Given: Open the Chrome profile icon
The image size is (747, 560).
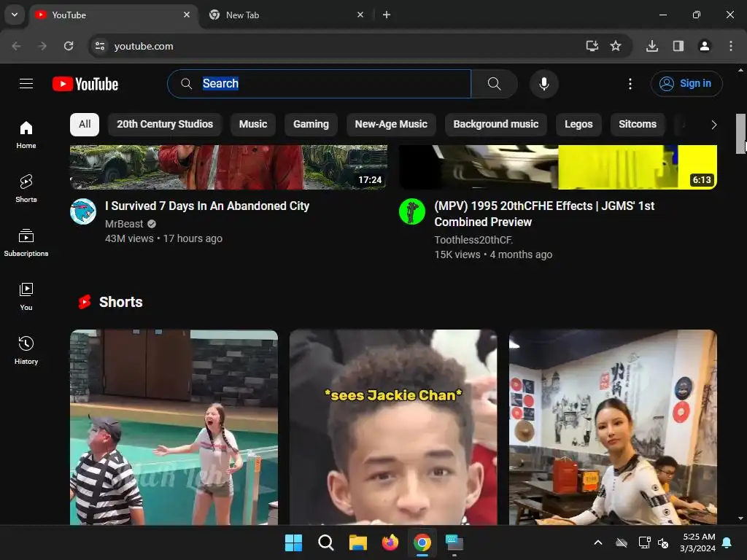Looking at the screenshot, I should pyautogui.click(x=705, y=46).
